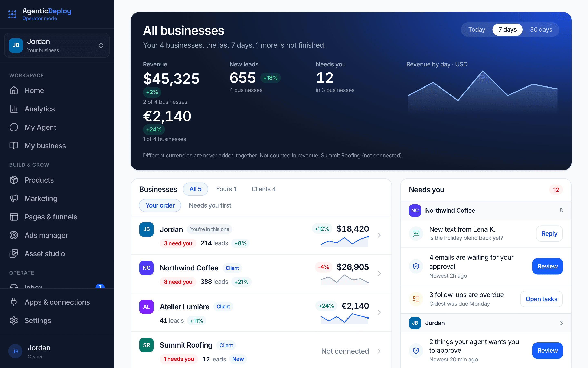Screen dimensions: 588x368
Task: Open Marketing megaphone icon
Action: tap(14, 198)
